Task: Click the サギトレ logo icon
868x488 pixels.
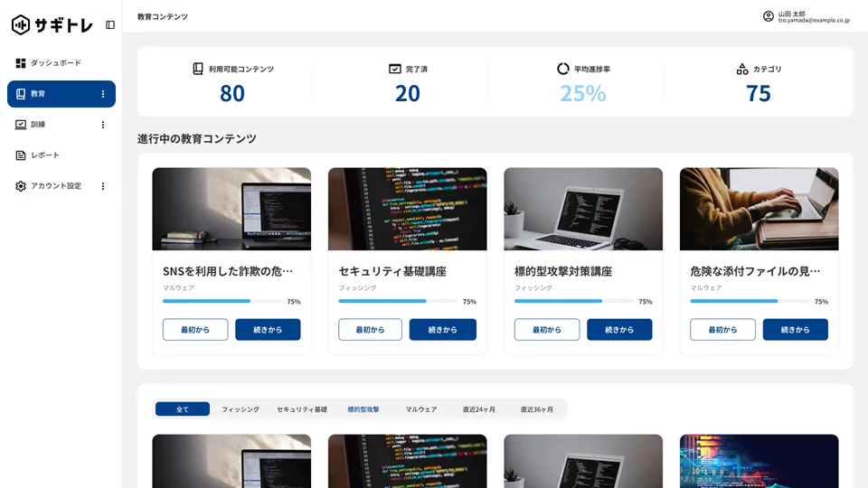Action: point(21,25)
